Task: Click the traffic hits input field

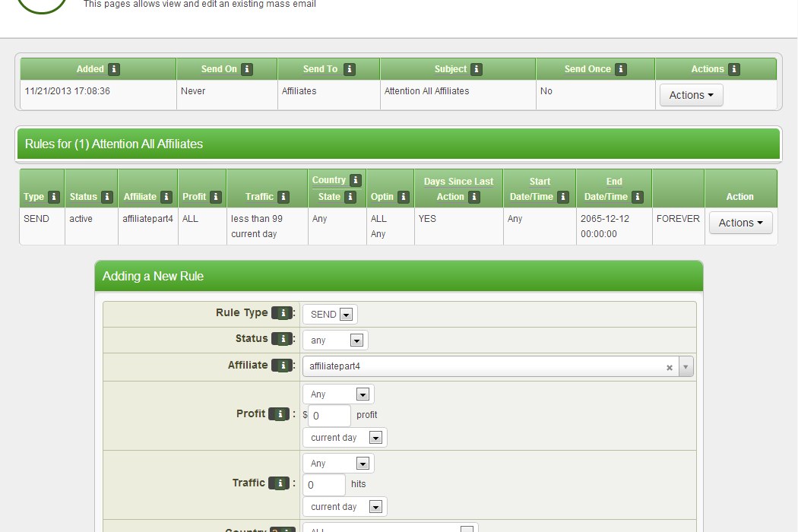Action: pos(324,485)
